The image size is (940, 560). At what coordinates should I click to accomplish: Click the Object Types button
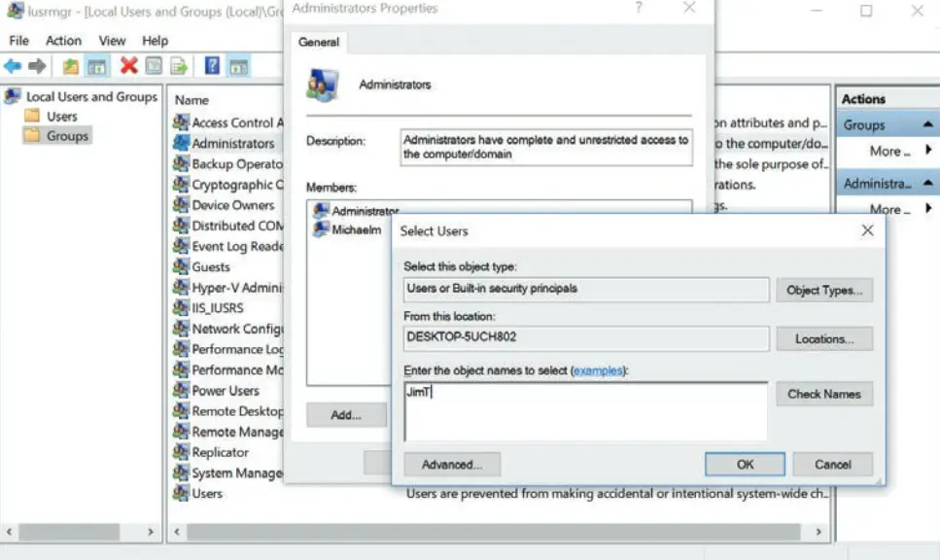(823, 290)
